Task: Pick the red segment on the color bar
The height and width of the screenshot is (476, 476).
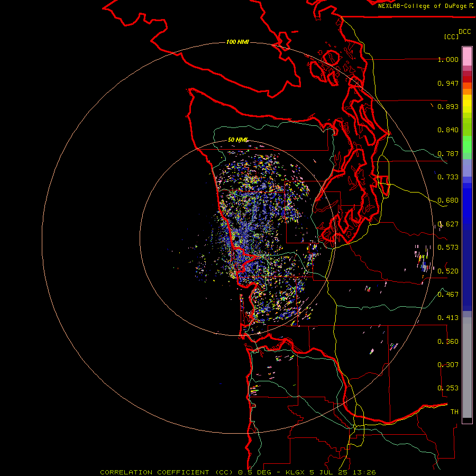Action: [x=467, y=79]
